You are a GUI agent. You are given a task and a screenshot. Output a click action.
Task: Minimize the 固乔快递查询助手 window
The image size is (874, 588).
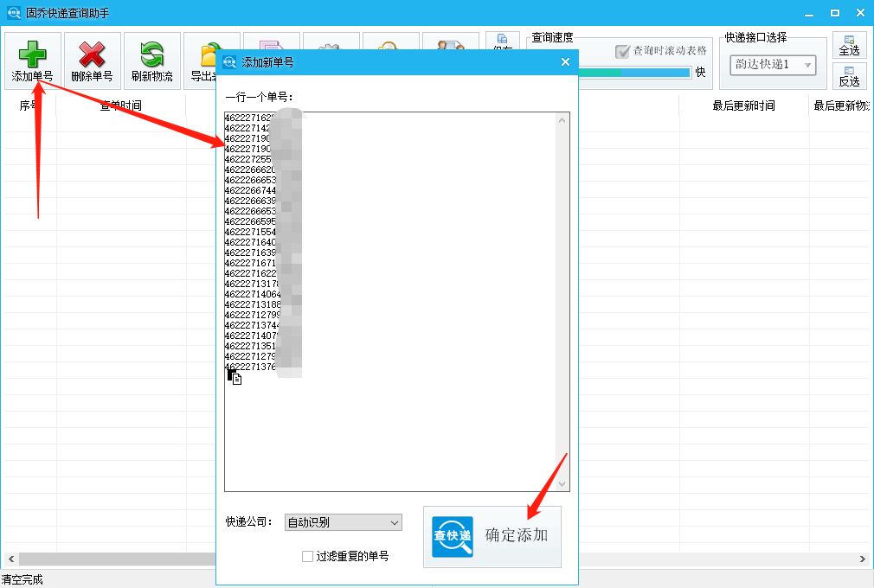pos(809,13)
